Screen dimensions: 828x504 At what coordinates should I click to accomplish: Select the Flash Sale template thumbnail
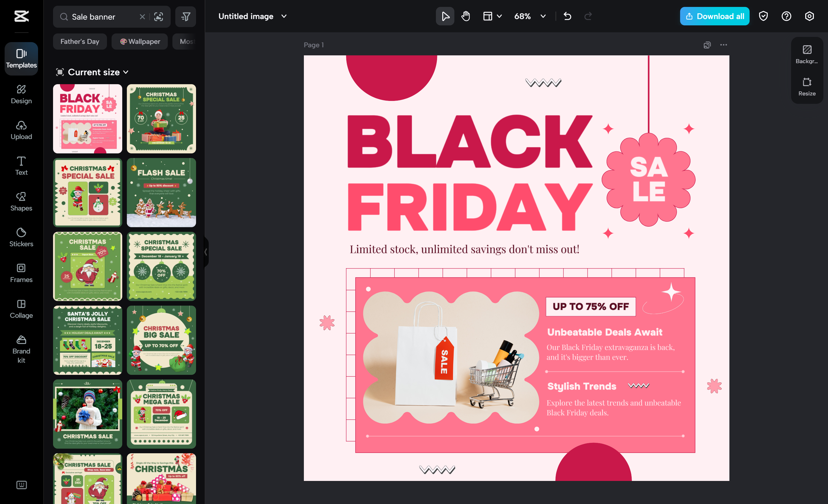161,193
